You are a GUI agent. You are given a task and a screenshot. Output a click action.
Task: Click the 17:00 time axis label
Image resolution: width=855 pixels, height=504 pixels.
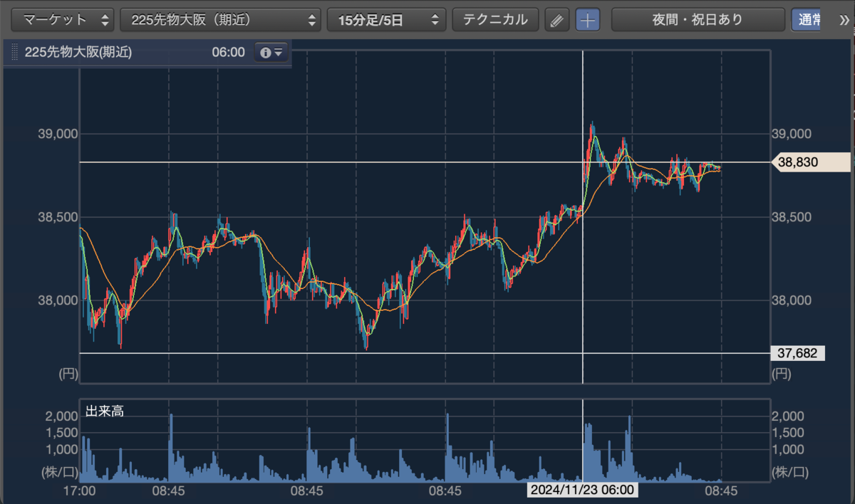click(x=80, y=490)
